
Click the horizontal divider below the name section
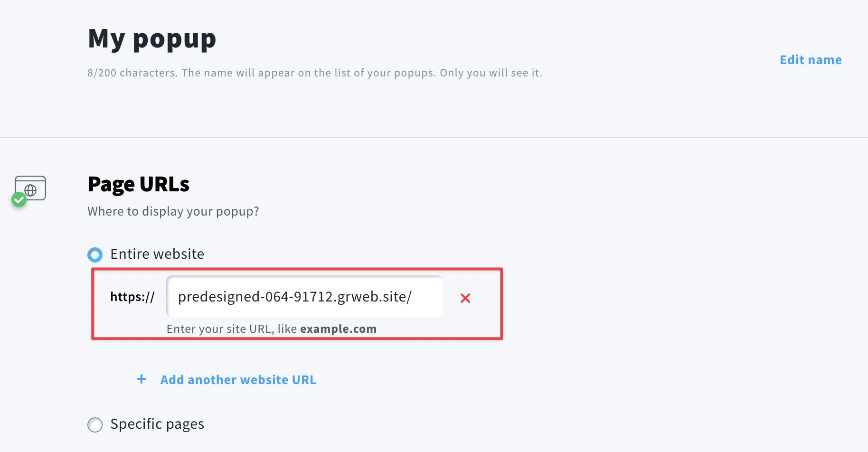tap(434, 137)
